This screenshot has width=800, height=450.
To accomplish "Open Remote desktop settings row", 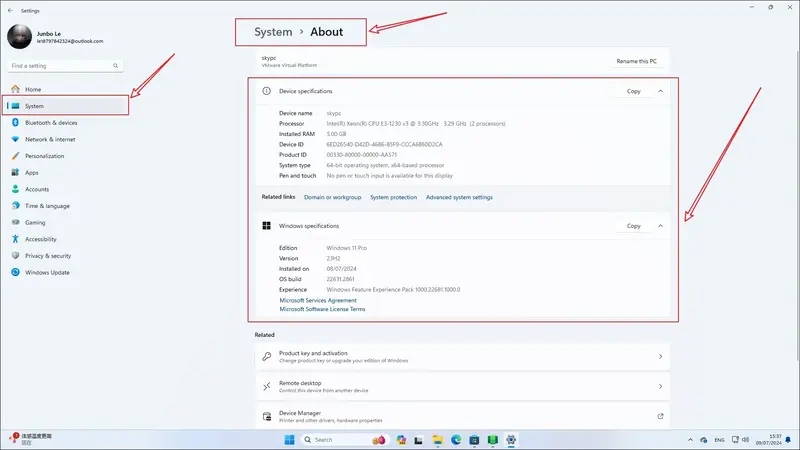I will (660, 386).
